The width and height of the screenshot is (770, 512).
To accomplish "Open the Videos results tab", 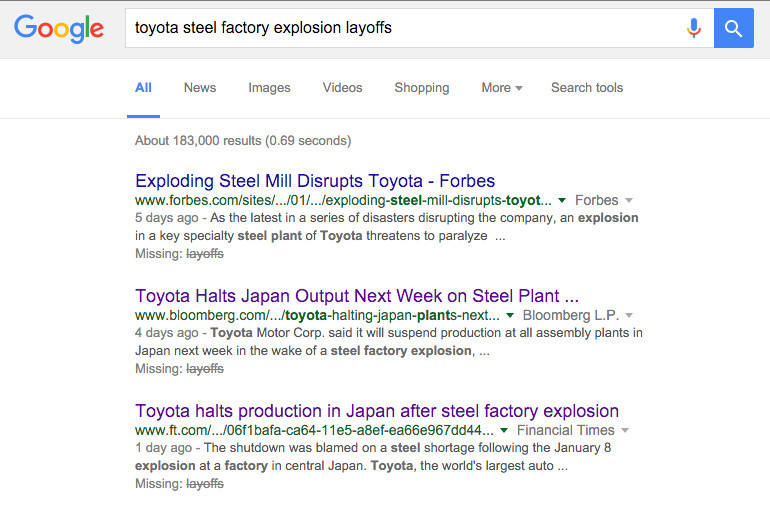I will 342,88.
